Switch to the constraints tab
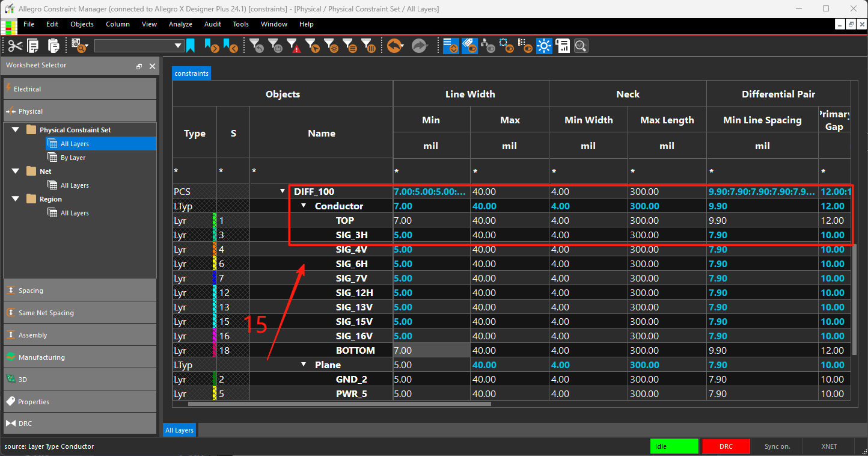Screen dimensions: 868x456 point(192,73)
